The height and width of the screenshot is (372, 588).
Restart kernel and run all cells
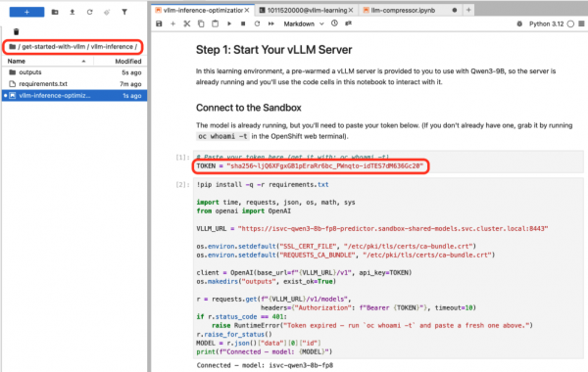point(271,23)
